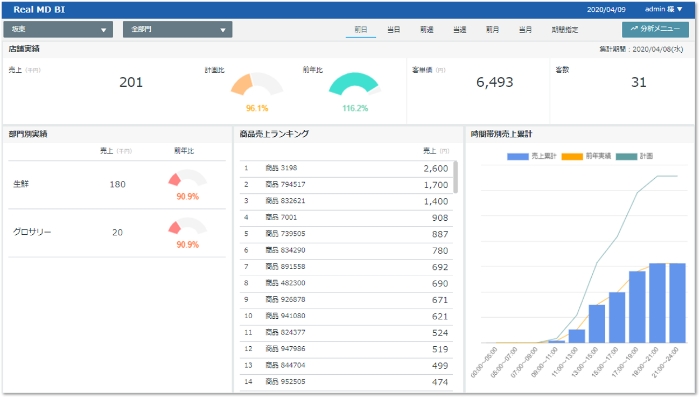The height and width of the screenshot is (398, 700).
Task: Click the 前年比 teal gauge chart
Action: [355, 84]
